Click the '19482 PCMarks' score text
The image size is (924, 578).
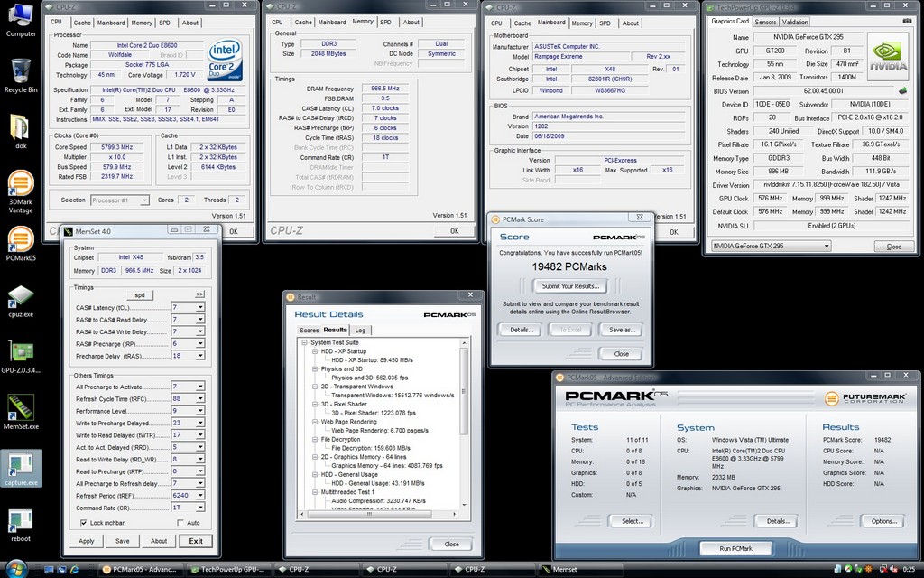(x=569, y=266)
